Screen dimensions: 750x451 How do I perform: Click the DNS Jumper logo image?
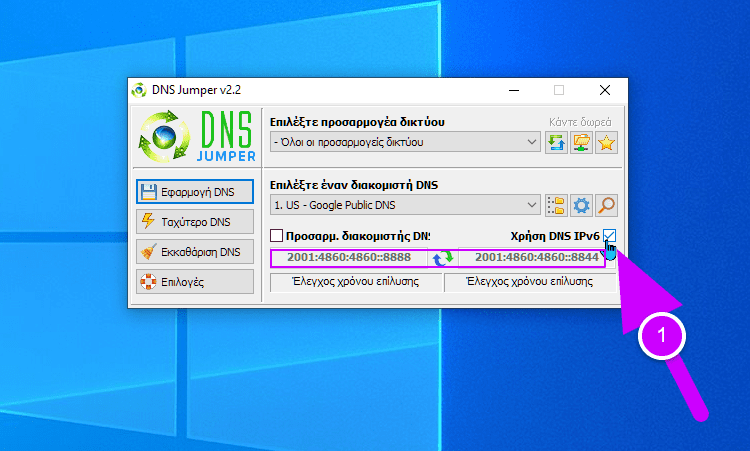[197, 136]
